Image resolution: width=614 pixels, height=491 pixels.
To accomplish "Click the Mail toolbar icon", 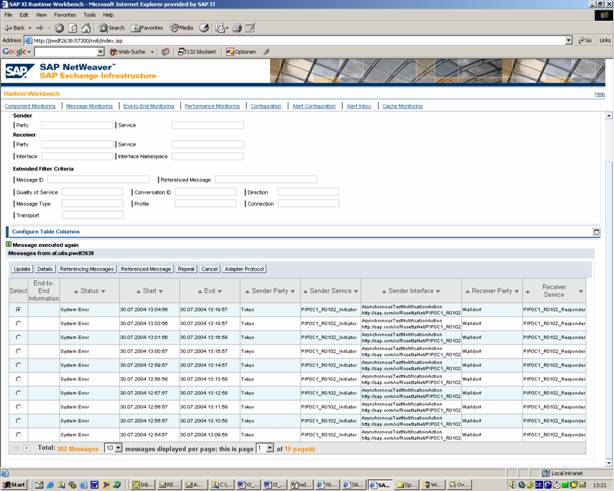I will point(221,28).
